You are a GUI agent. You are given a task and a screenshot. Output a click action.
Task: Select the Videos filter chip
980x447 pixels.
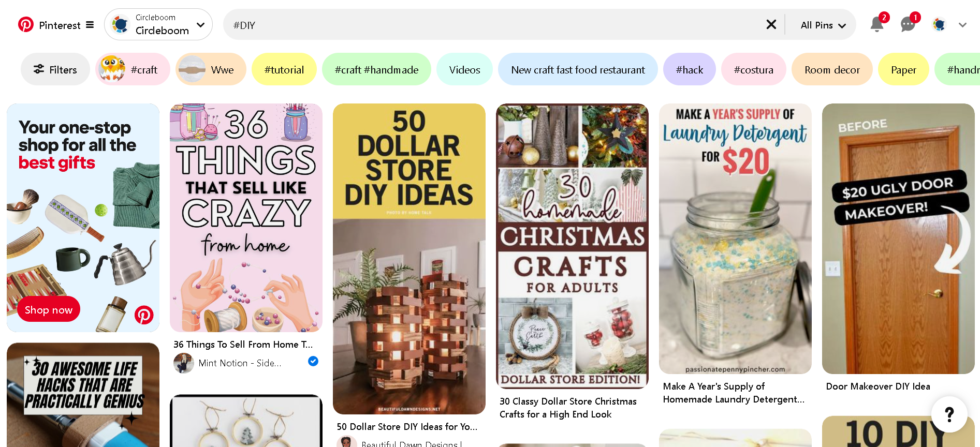pyautogui.click(x=464, y=69)
